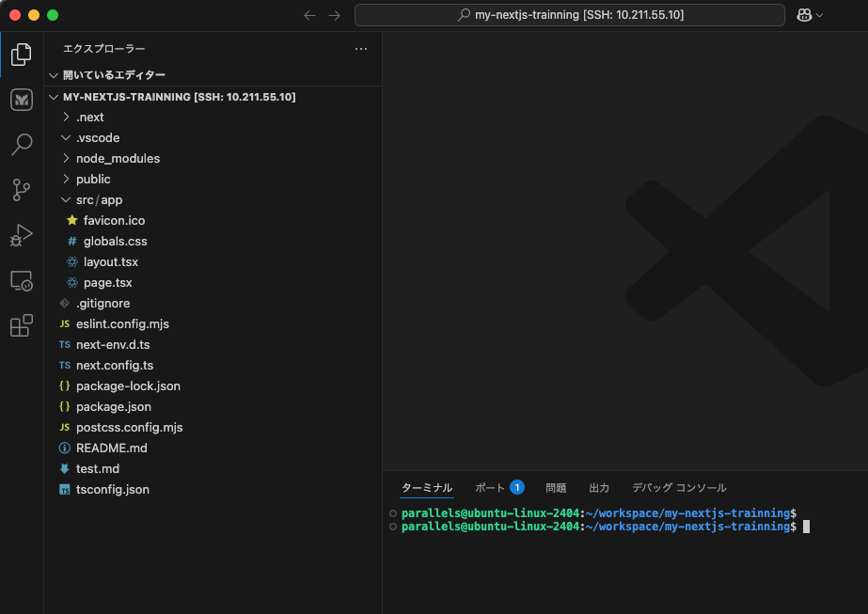Open the Run and Debug view

(22, 235)
